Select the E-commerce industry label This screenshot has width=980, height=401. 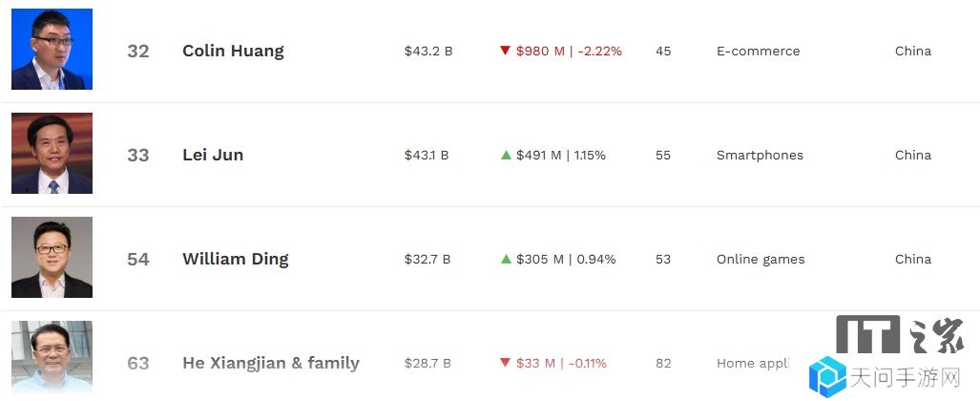tap(758, 52)
